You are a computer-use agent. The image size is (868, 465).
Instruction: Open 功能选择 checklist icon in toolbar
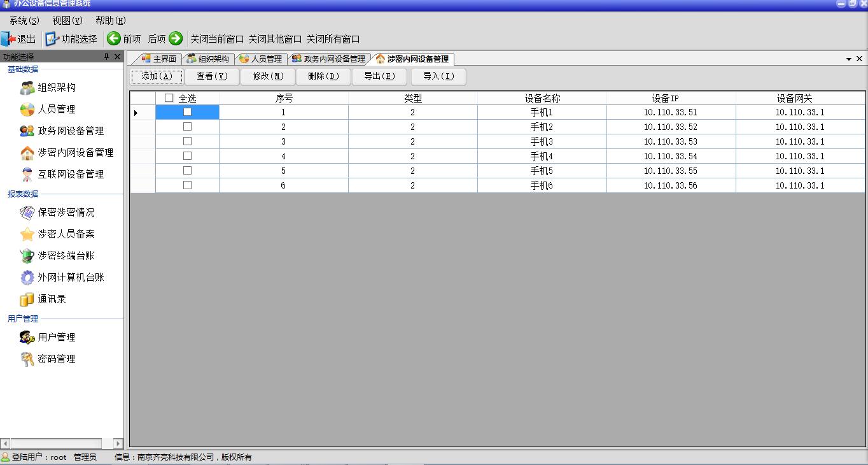(52, 39)
